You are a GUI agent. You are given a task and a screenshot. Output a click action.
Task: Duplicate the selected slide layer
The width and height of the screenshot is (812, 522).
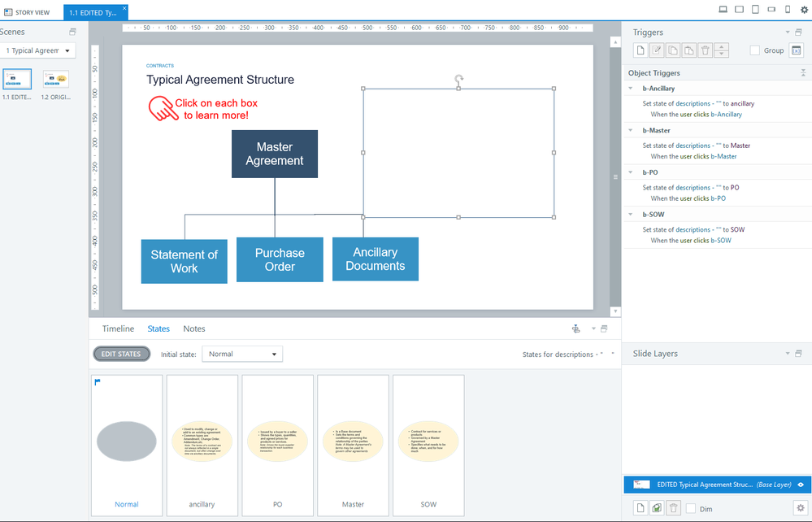point(657,508)
